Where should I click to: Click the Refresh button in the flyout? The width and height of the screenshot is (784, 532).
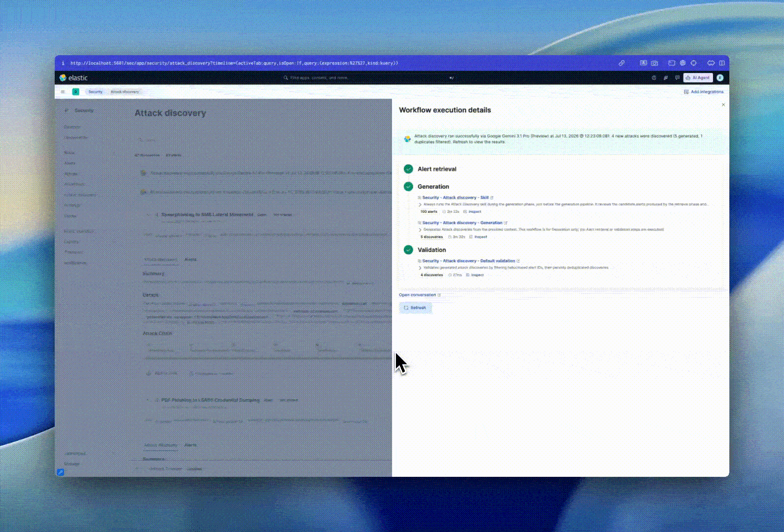(x=415, y=308)
